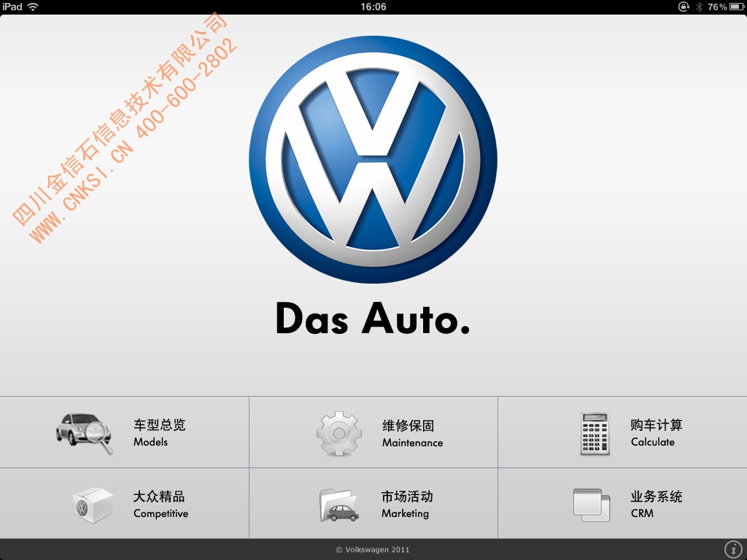The image size is (747, 560).
Task: Select the 维修保固 Maintenance label
Action: click(413, 433)
